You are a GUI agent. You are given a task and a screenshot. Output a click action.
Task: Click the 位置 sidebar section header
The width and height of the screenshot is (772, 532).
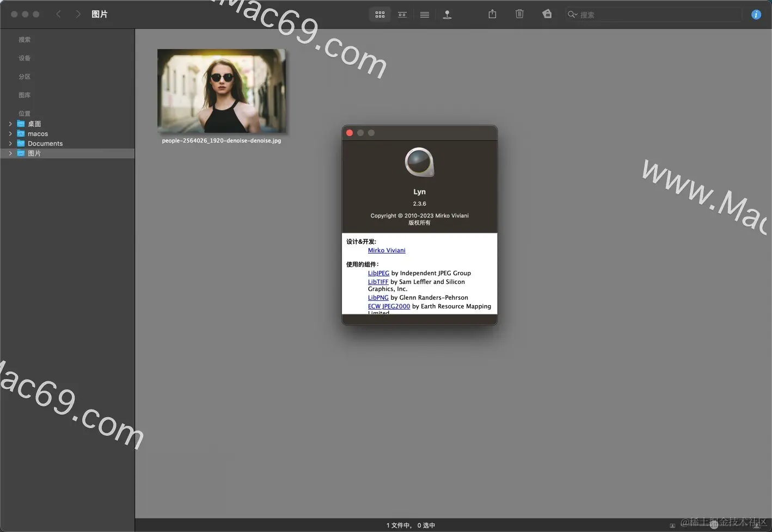[24, 114]
